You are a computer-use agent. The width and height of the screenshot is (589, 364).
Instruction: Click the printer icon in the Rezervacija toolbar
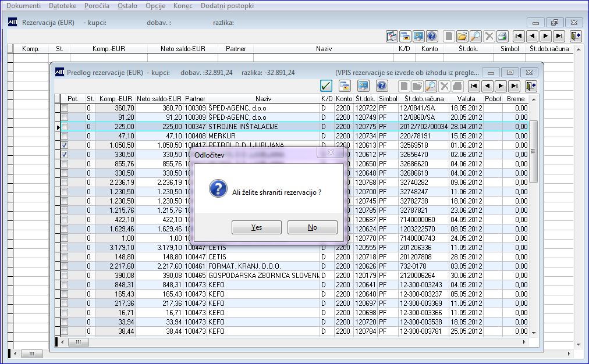pos(503,36)
